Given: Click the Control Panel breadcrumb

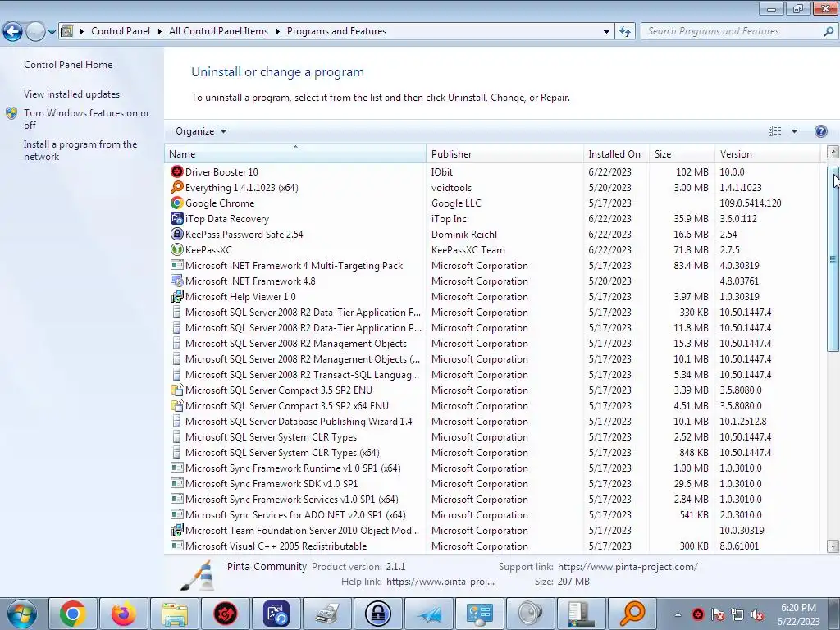Looking at the screenshot, I should tap(121, 31).
